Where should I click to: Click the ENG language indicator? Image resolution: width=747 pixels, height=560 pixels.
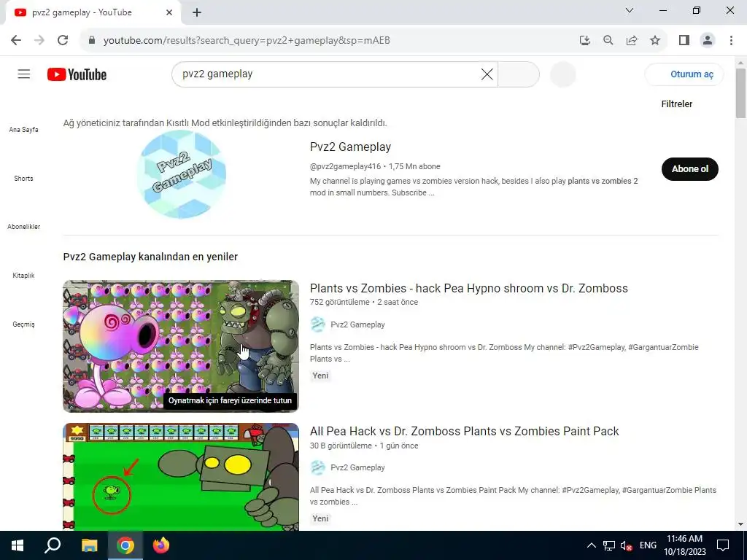648,545
